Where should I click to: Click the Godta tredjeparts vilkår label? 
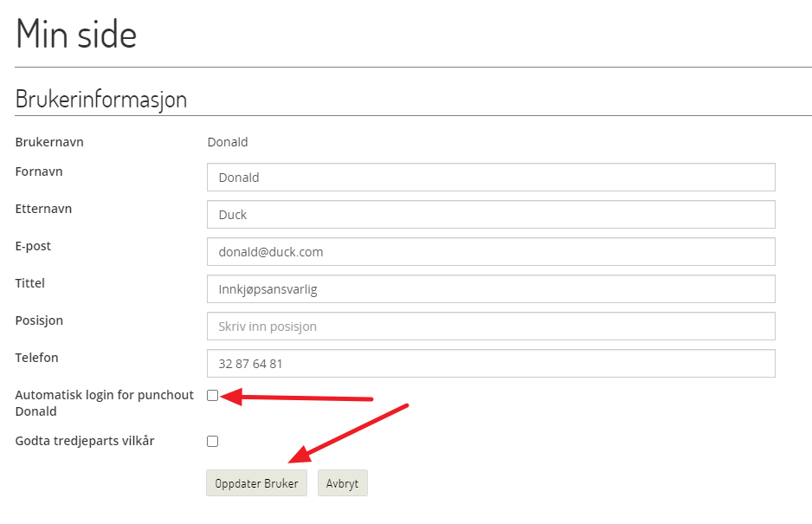pos(85,441)
